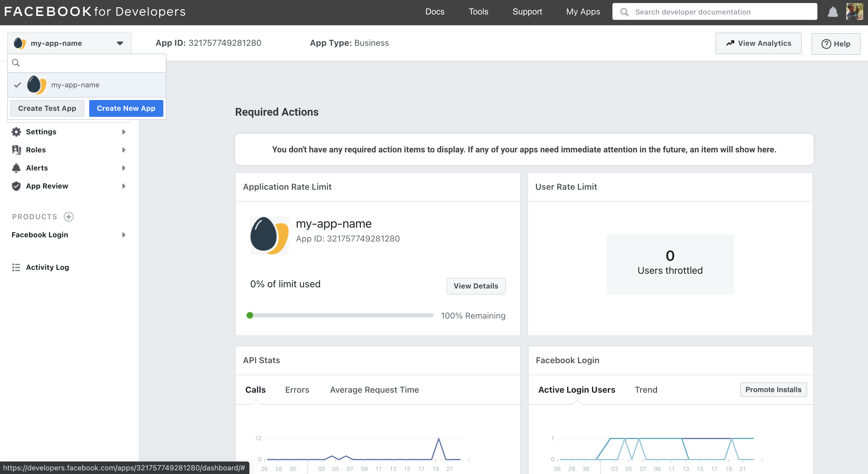Open the user profile avatar
This screenshot has width=868, height=474.
point(854,12)
